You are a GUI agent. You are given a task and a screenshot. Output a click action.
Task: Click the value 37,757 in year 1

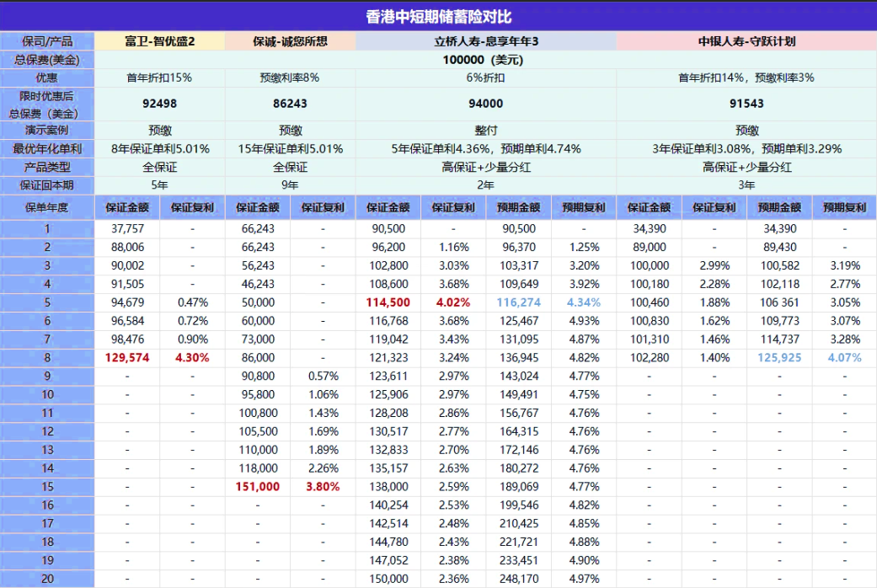(127, 229)
